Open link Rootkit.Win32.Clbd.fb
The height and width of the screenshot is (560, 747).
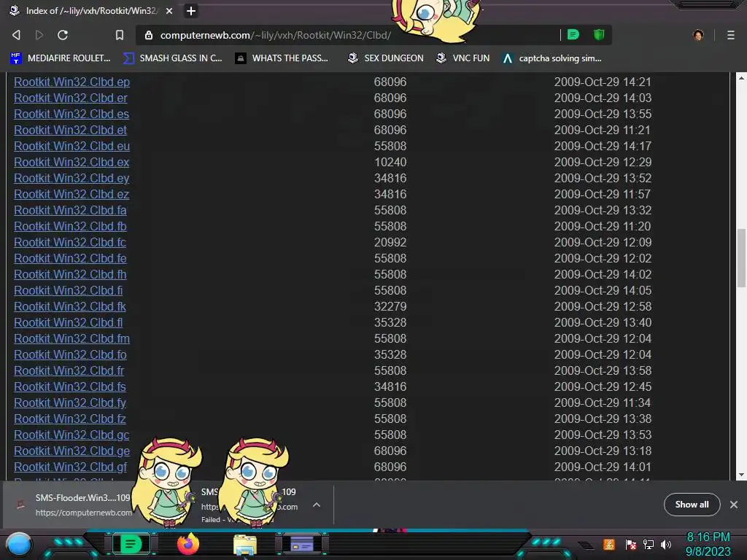pos(70,226)
